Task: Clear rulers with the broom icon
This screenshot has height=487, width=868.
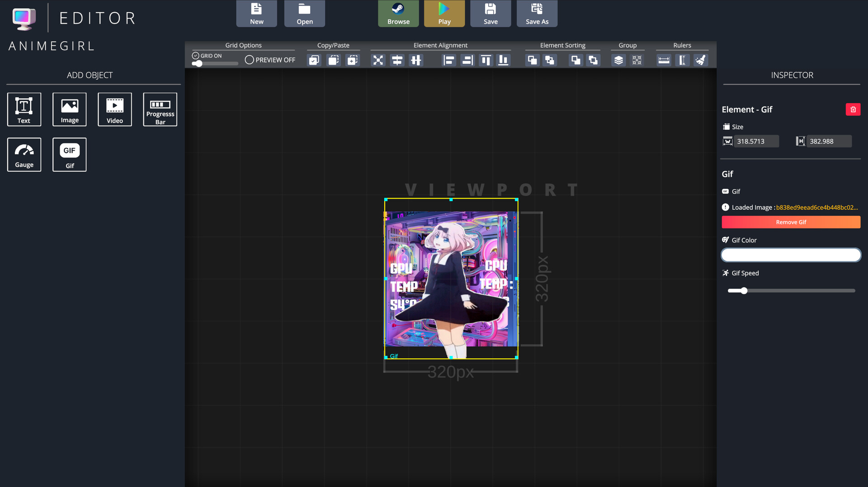Action: (701, 60)
